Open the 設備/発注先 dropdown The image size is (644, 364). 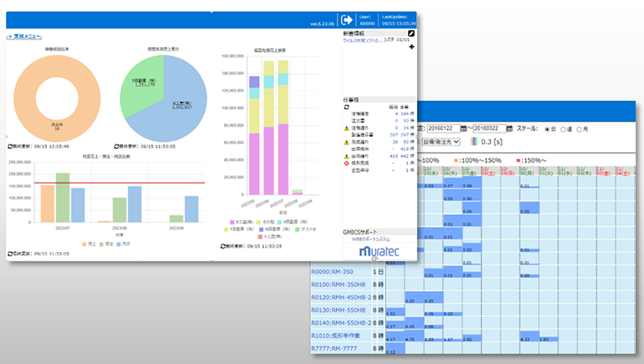pyautogui.click(x=440, y=141)
